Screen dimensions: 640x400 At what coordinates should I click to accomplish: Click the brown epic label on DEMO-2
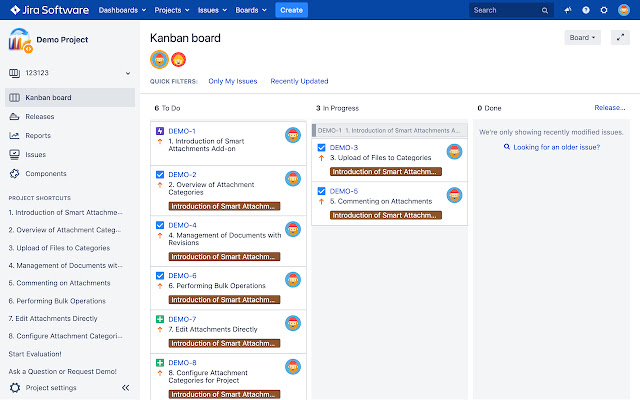click(x=224, y=206)
